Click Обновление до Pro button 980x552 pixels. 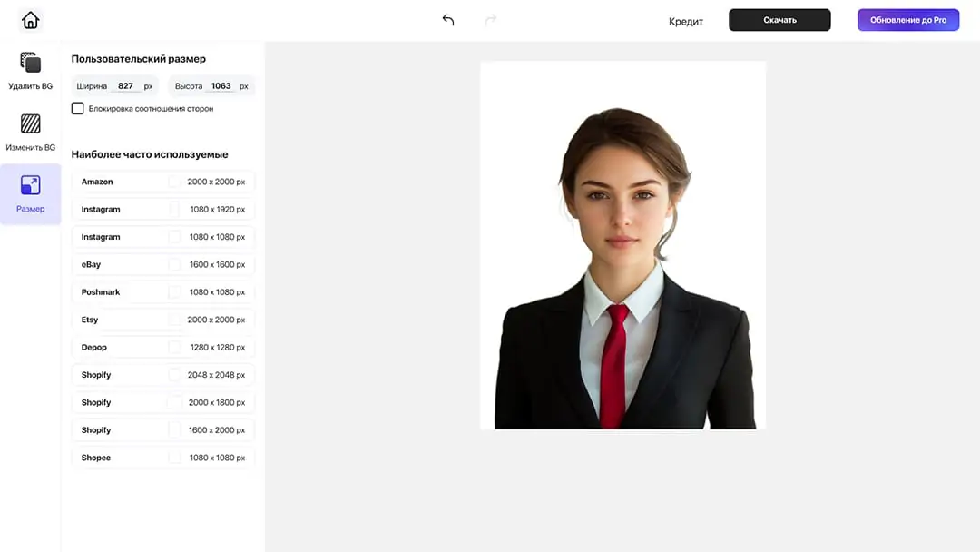pos(908,20)
